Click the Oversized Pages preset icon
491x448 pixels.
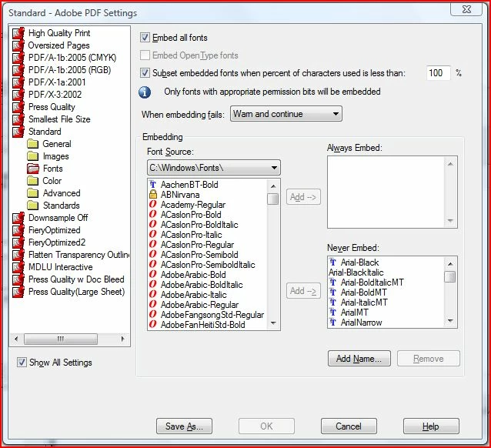pyautogui.click(x=18, y=45)
